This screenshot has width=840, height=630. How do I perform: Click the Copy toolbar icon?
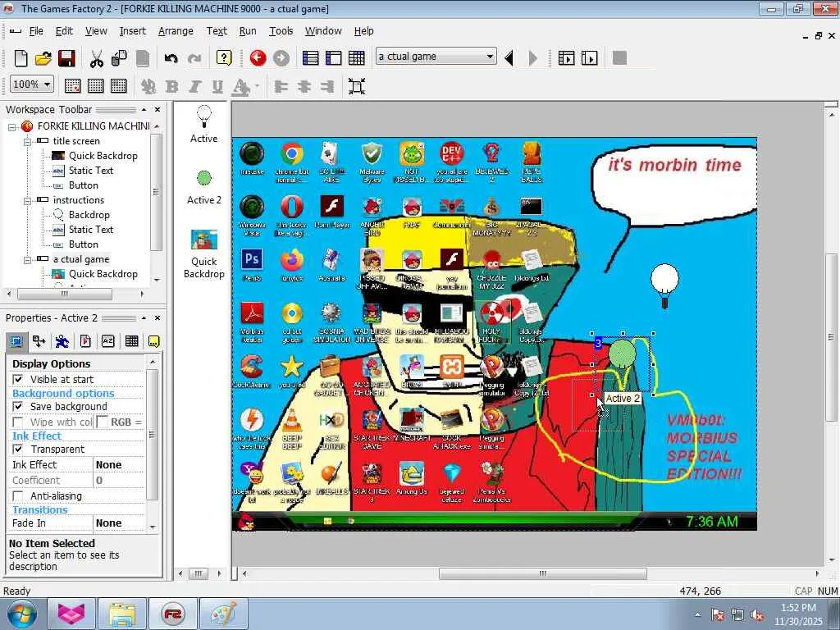(x=119, y=58)
